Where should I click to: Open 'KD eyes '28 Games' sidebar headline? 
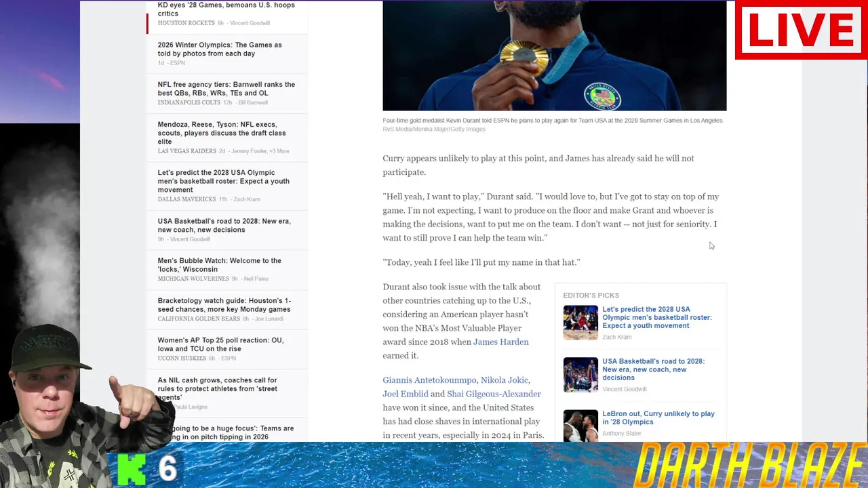pos(226,9)
